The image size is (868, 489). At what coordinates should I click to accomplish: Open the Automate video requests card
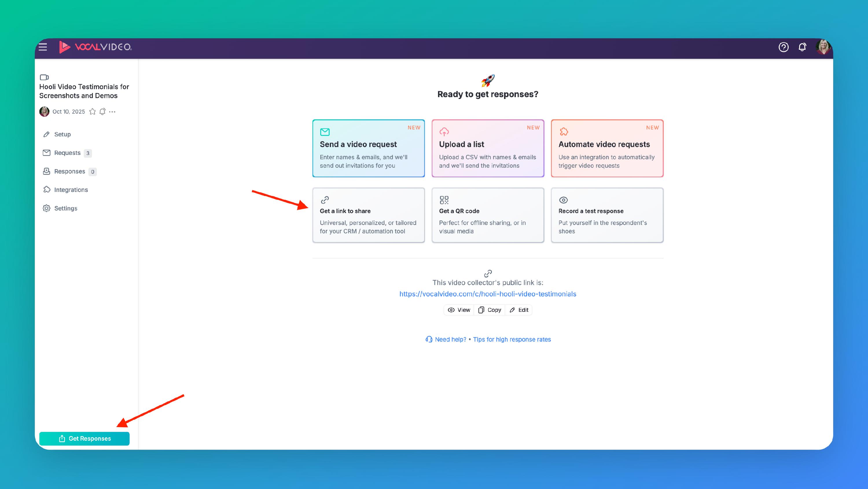coord(607,148)
